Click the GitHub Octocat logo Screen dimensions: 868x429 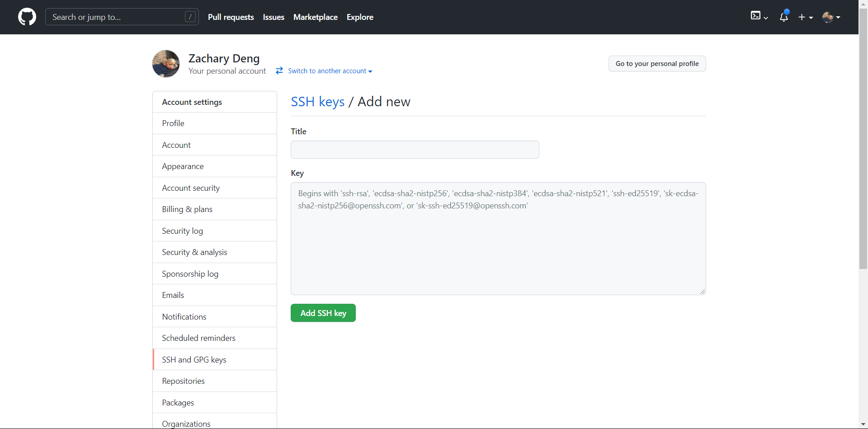coord(27,17)
